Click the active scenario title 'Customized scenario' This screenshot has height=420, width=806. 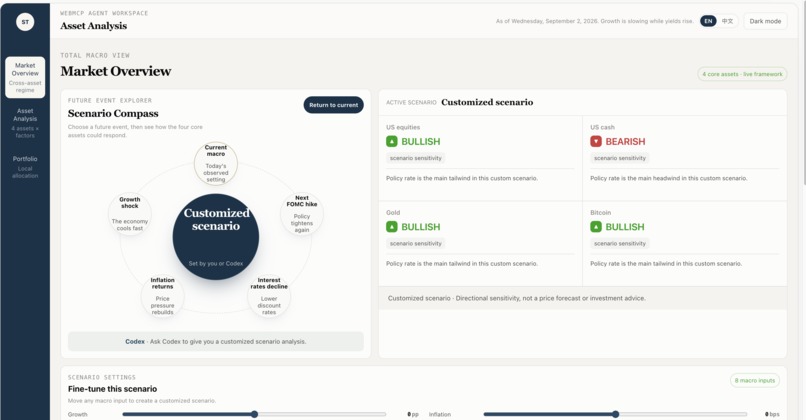487,102
